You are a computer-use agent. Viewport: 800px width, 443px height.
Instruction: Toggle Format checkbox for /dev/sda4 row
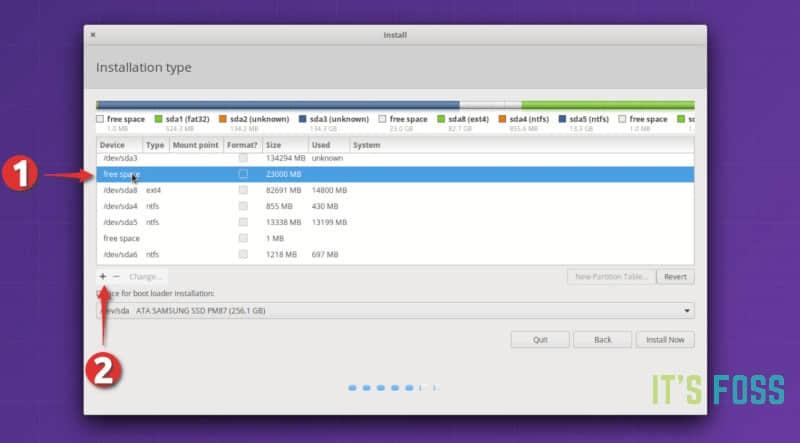[x=243, y=206]
